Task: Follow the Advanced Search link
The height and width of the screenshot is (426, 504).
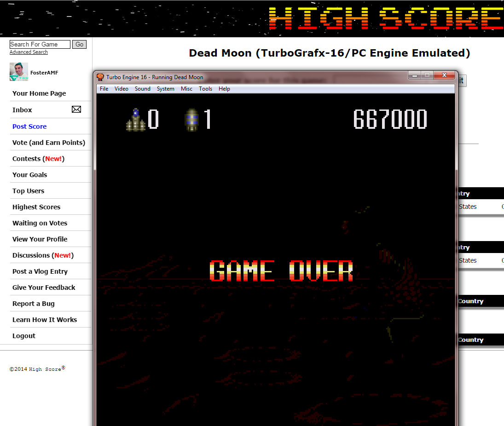Action: pyautogui.click(x=29, y=52)
